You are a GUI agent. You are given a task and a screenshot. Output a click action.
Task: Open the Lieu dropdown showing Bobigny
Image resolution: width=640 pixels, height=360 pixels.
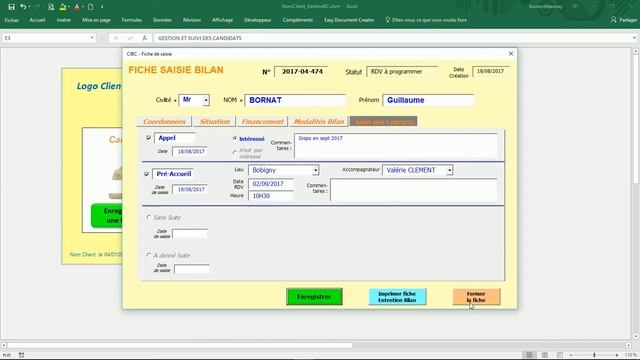tap(316, 170)
